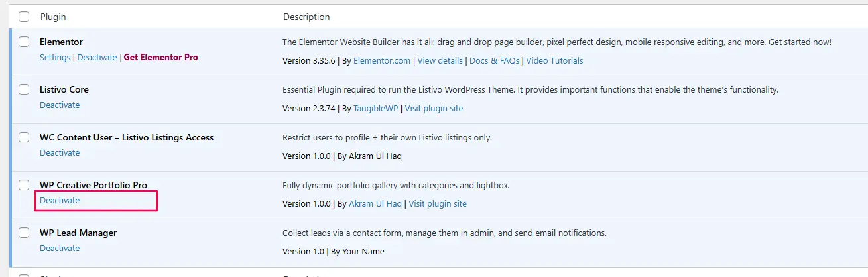This screenshot has height=277, width=868.
Task: Deactivate the Elementor plugin
Action: pyautogui.click(x=97, y=58)
